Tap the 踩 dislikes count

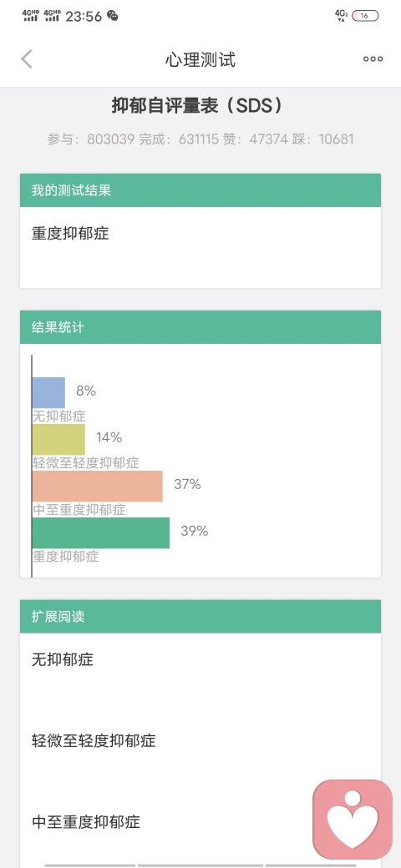(323, 139)
